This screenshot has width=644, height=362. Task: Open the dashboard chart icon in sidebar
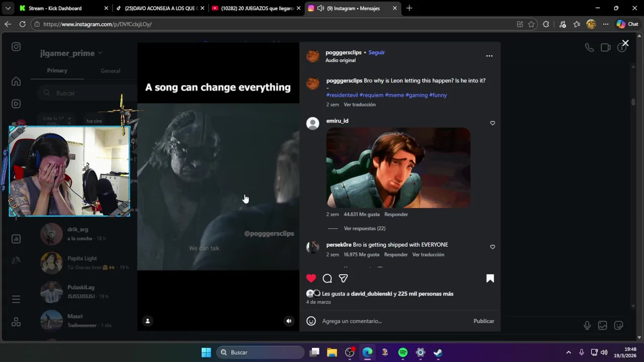pyautogui.click(x=16, y=239)
